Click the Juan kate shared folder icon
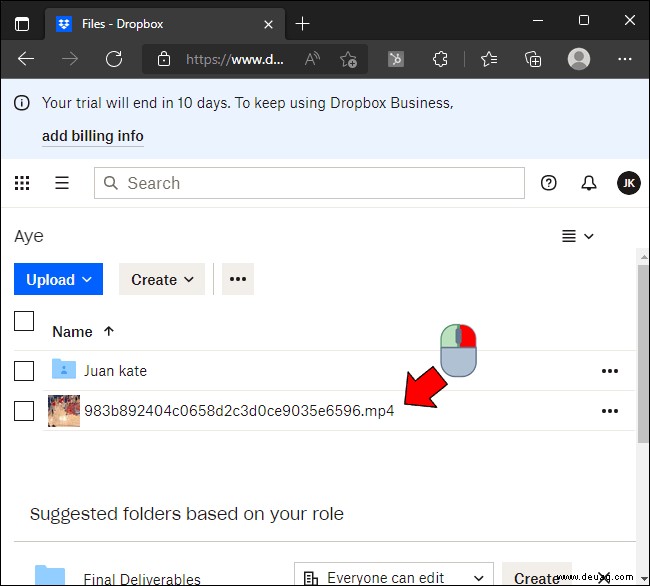650x586 pixels. 64,369
